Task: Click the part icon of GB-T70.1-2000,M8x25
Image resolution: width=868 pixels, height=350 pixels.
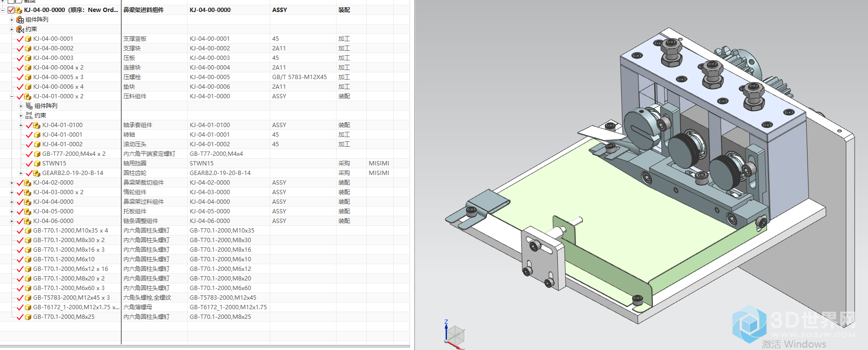Action: point(28,317)
